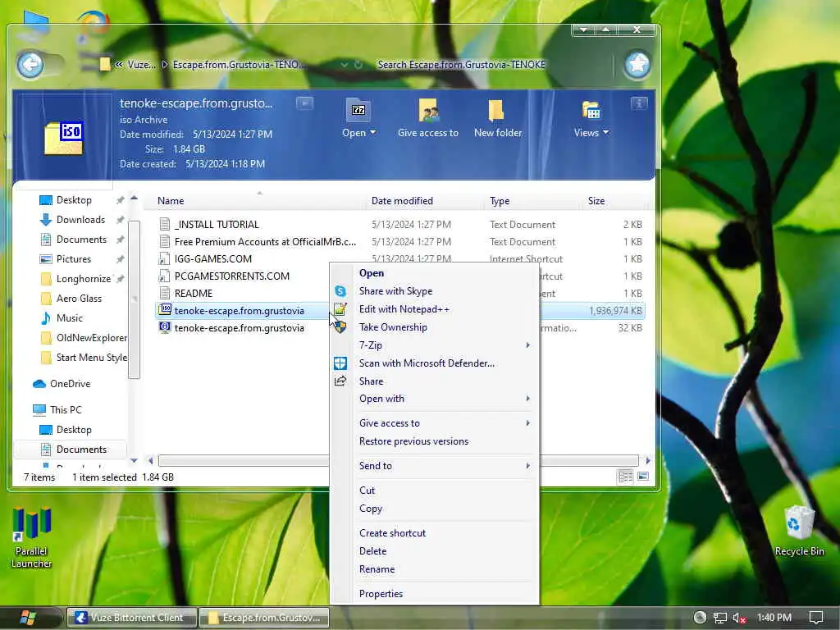Click the Skype icon in the context menu

click(x=340, y=291)
